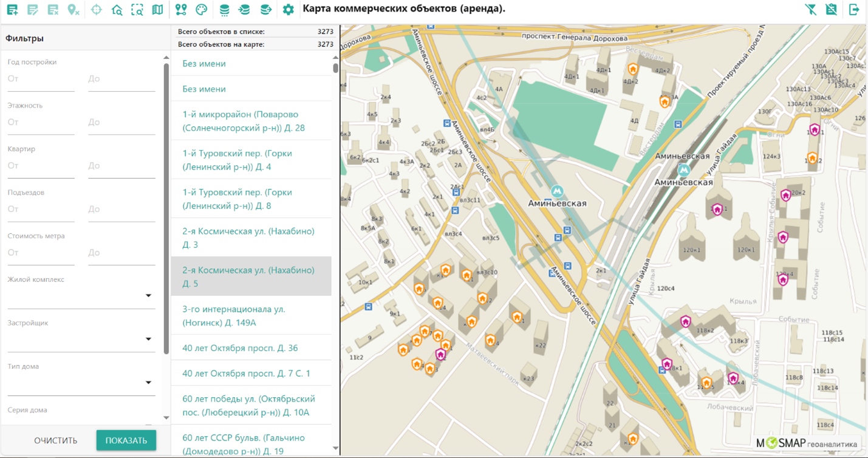Open the gear settings icon
Screen dimensions: 868x458
pyautogui.click(x=288, y=10)
